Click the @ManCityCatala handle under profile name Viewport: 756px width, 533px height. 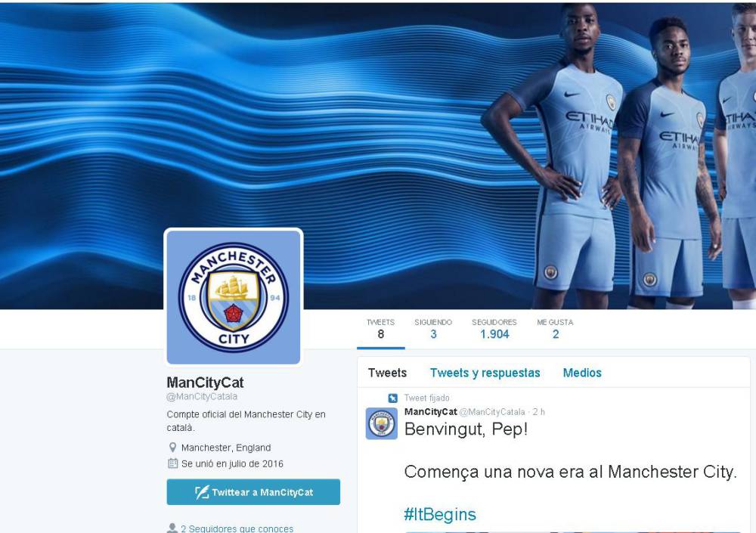(x=202, y=396)
